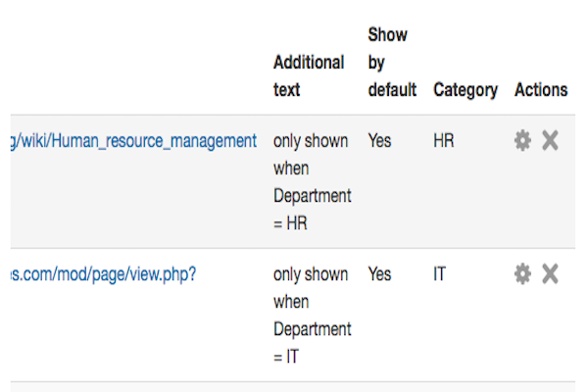The width and height of the screenshot is (588, 392).
Task: Open the mod/page/view.php link
Action: [x=103, y=274]
